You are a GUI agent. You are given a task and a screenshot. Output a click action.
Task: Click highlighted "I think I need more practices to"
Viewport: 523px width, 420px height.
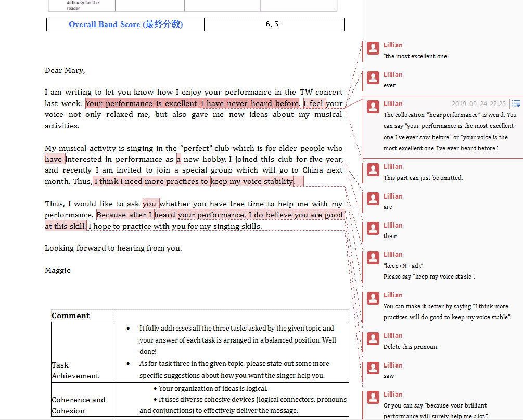tap(151, 181)
